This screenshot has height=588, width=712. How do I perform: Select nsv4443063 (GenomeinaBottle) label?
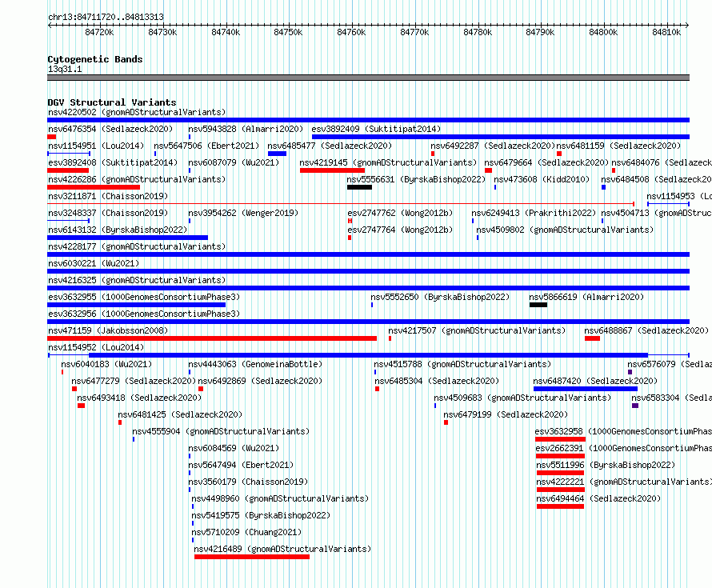[255, 364]
